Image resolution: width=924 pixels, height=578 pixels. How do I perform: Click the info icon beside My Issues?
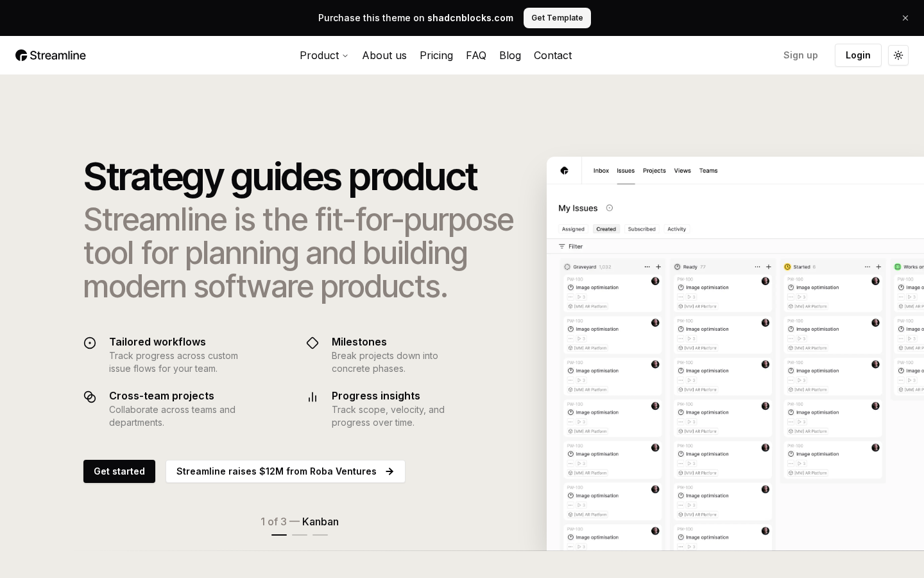(x=610, y=208)
